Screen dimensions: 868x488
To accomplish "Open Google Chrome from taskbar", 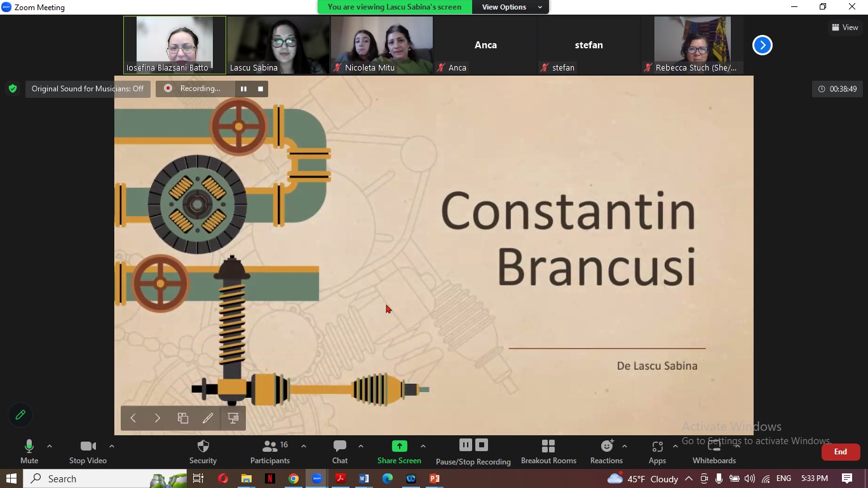I will pyautogui.click(x=294, y=478).
